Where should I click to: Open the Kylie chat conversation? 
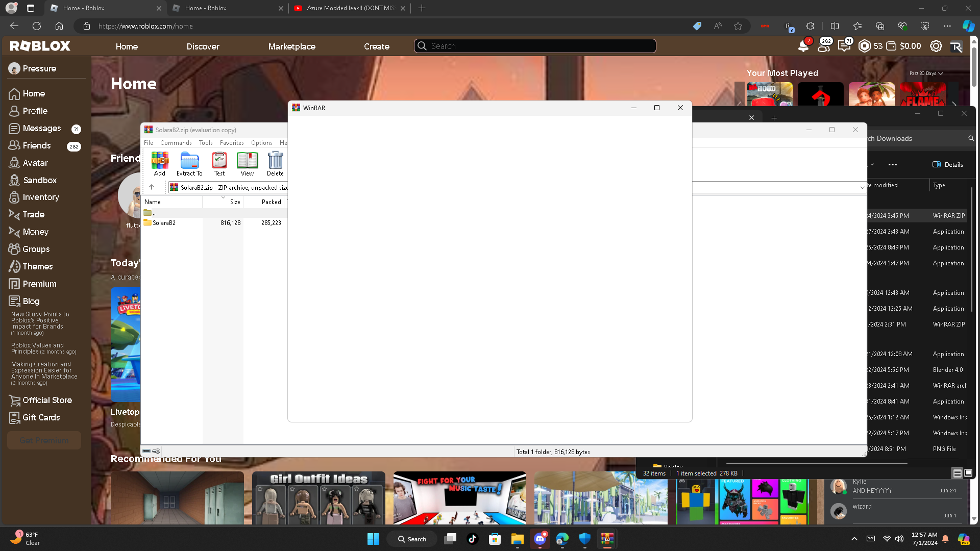click(897, 486)
